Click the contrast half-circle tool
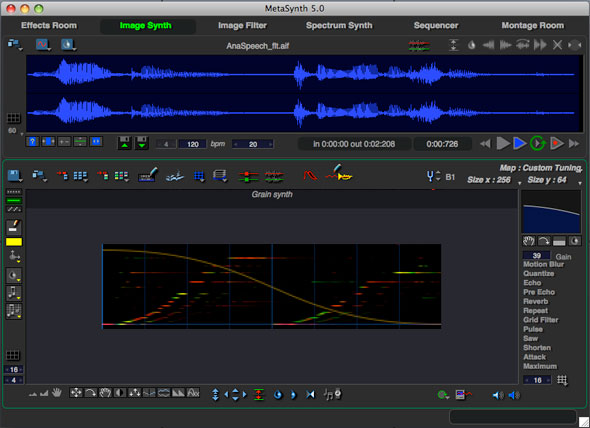Screen dimensions: 590x428 120,393
